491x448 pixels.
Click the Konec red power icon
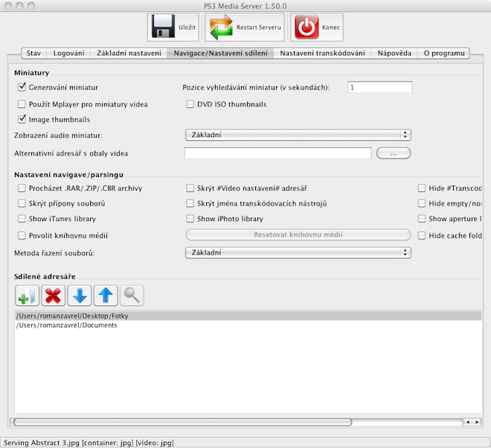pyautogui.click(x=307, y=27)
